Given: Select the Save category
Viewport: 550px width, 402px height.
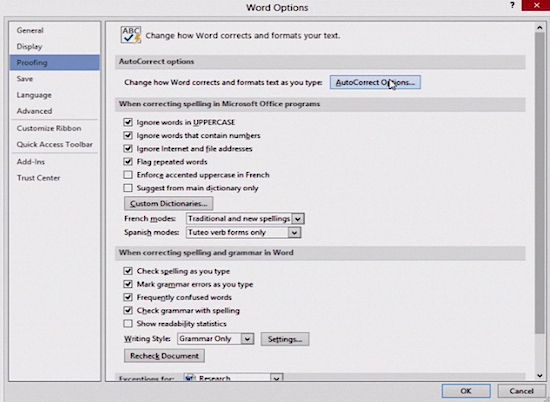Looking at the screenshot, I should coord(55,79).
